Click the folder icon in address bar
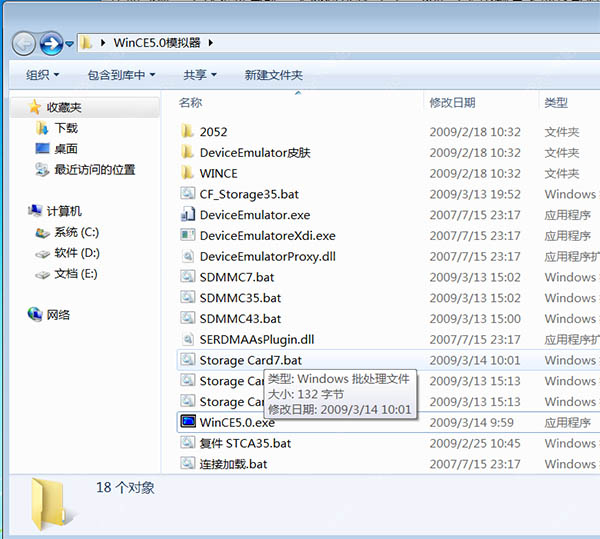This screenshot has width=600, height=539. [86, 42]
